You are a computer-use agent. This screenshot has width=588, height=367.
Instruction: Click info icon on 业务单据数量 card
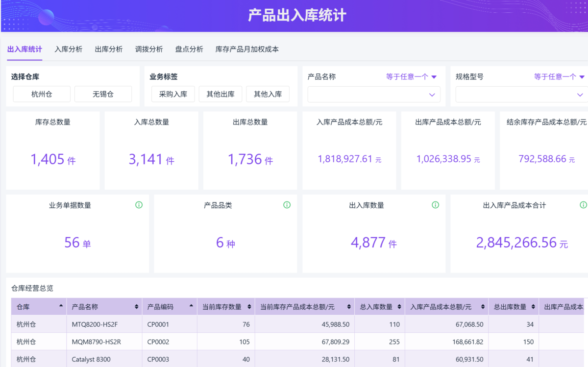click(139, 205)
